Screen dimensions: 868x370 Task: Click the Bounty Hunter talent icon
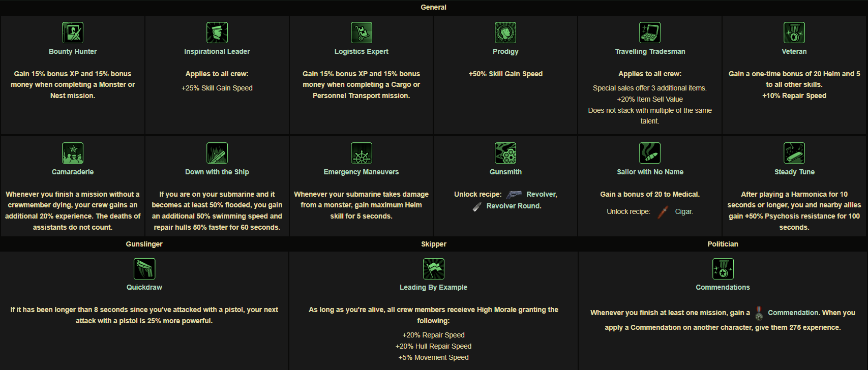(73, 33)
